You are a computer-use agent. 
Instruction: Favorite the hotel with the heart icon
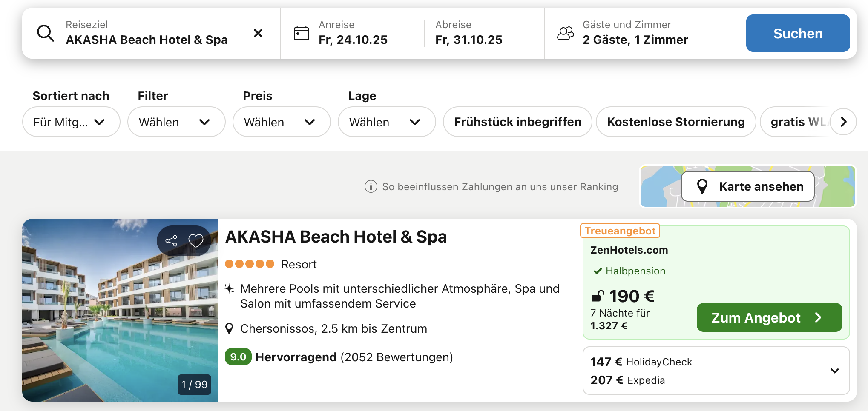(x=196, y=241)
